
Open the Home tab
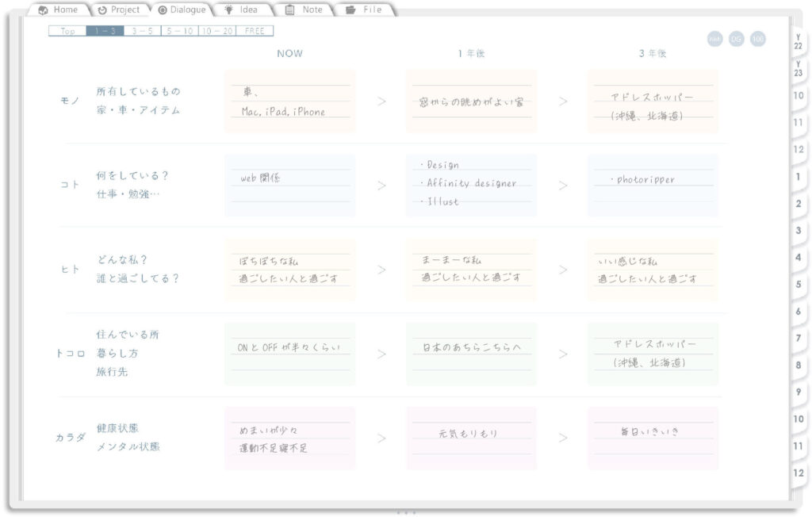[x=59, y=10]
